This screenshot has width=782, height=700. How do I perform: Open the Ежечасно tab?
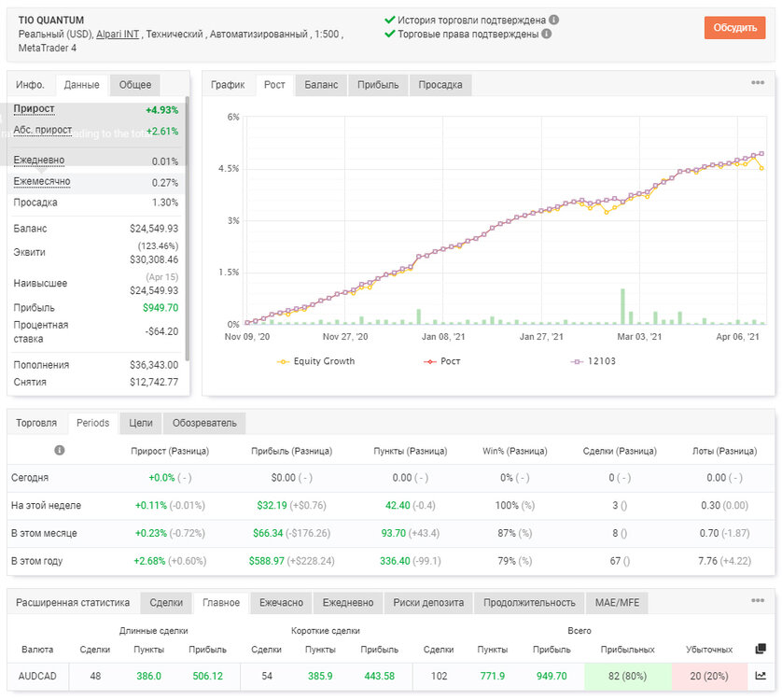tap(281, 603)
